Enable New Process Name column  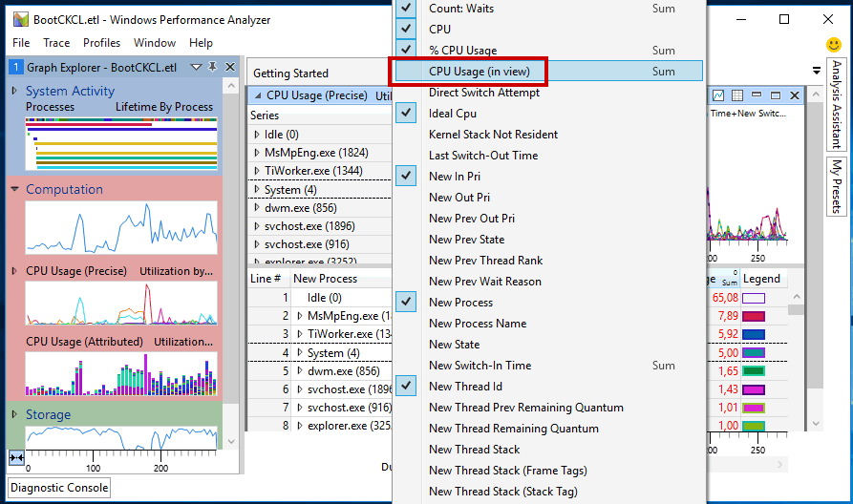(x=477, y=324)
